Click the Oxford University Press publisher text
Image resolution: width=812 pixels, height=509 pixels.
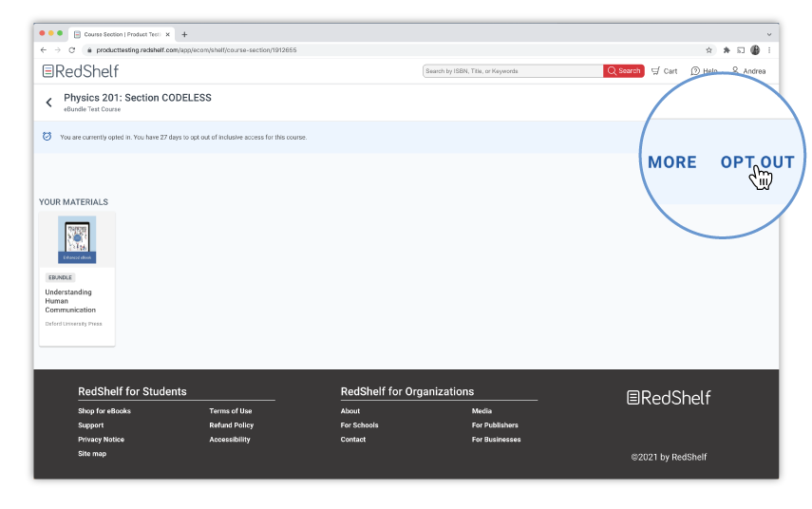click(73, 324)
